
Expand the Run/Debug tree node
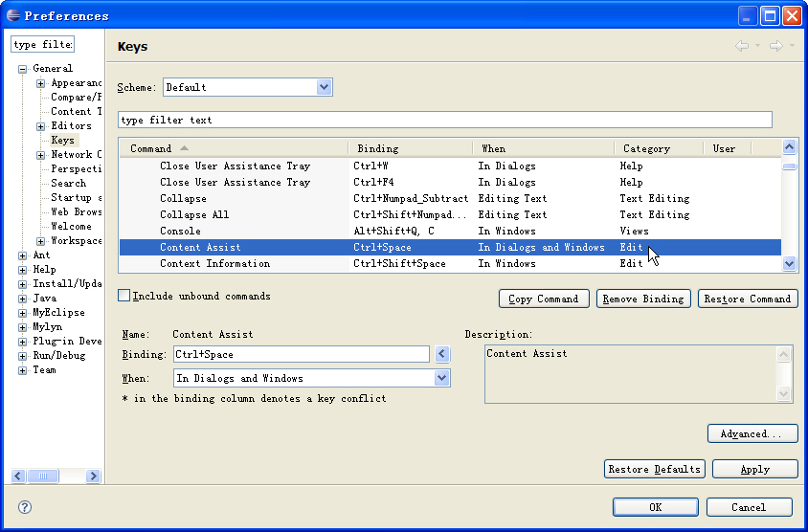click(x=22, y=356)
